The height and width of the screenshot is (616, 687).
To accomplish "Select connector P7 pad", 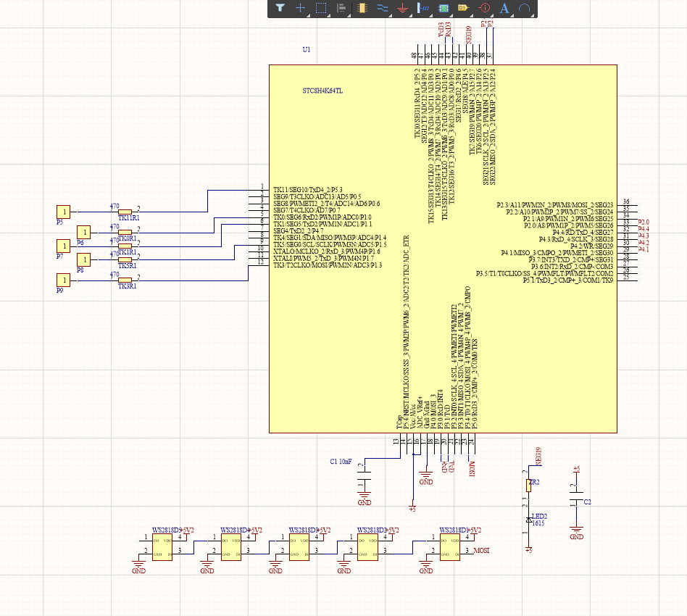I will 64,246.
